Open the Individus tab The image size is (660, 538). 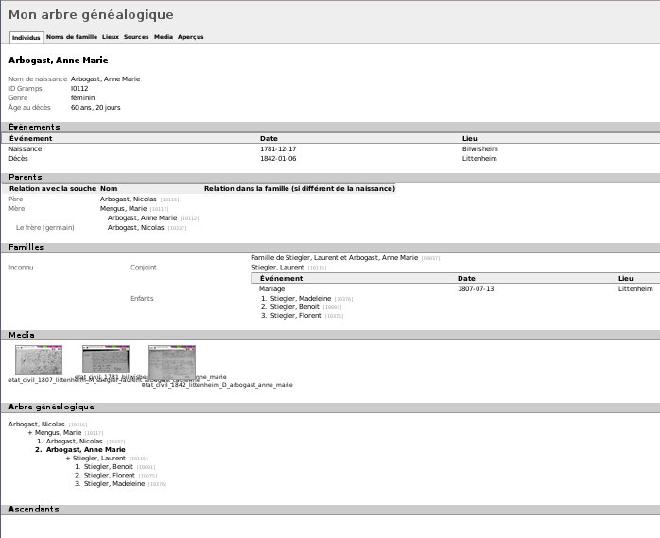tap(26, 37)
